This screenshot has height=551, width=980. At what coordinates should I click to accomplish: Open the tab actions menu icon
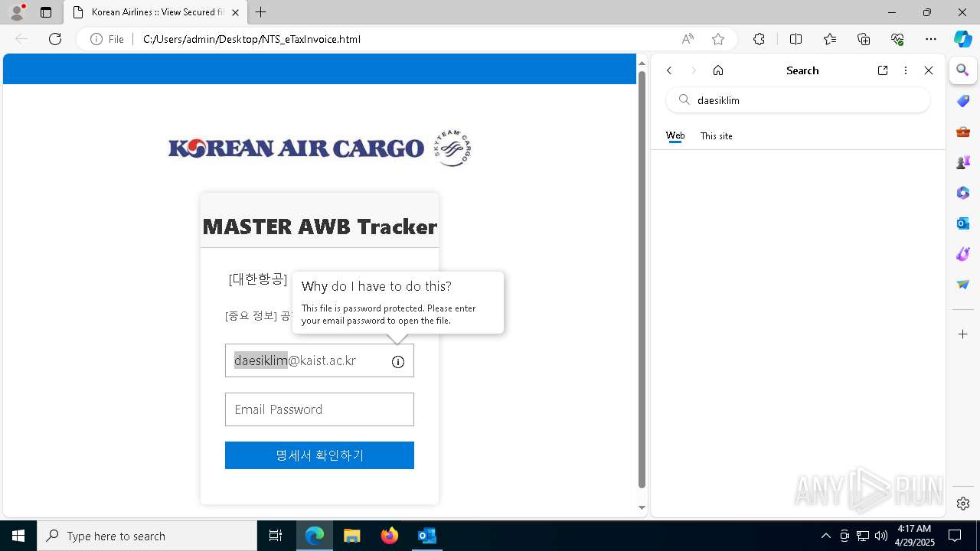click(x=46, y=12)
